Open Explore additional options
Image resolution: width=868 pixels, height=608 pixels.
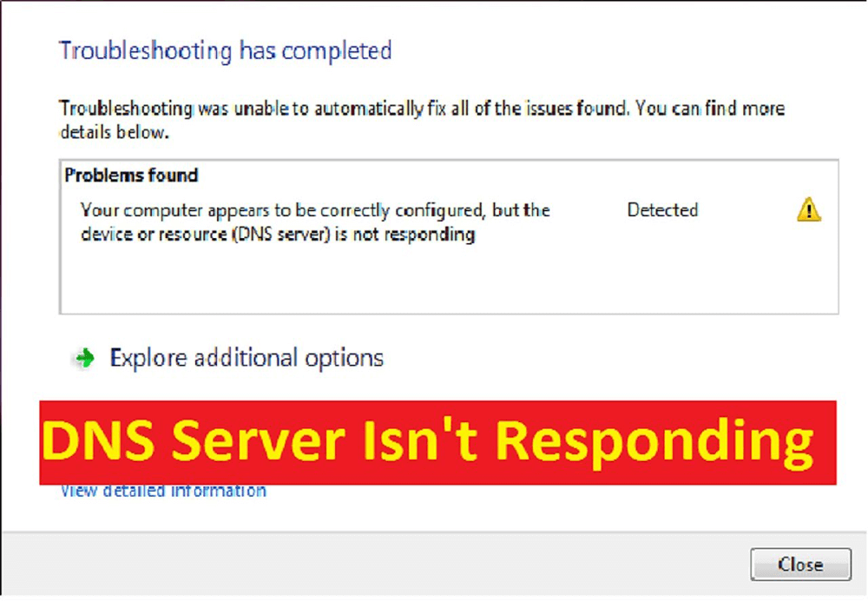tap(246, 358)
